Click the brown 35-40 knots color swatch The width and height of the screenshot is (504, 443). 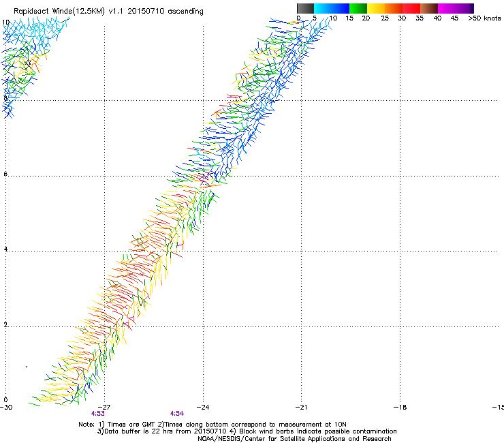(429, 8)
